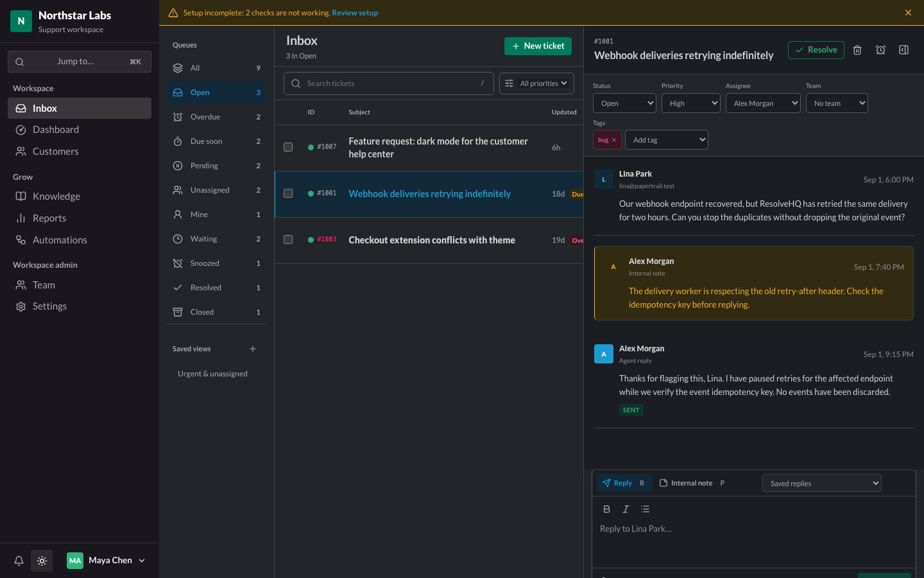Viewport: 924px width, 578px height.
Task: Open Automations in sidebar
Action: (80, 240)
